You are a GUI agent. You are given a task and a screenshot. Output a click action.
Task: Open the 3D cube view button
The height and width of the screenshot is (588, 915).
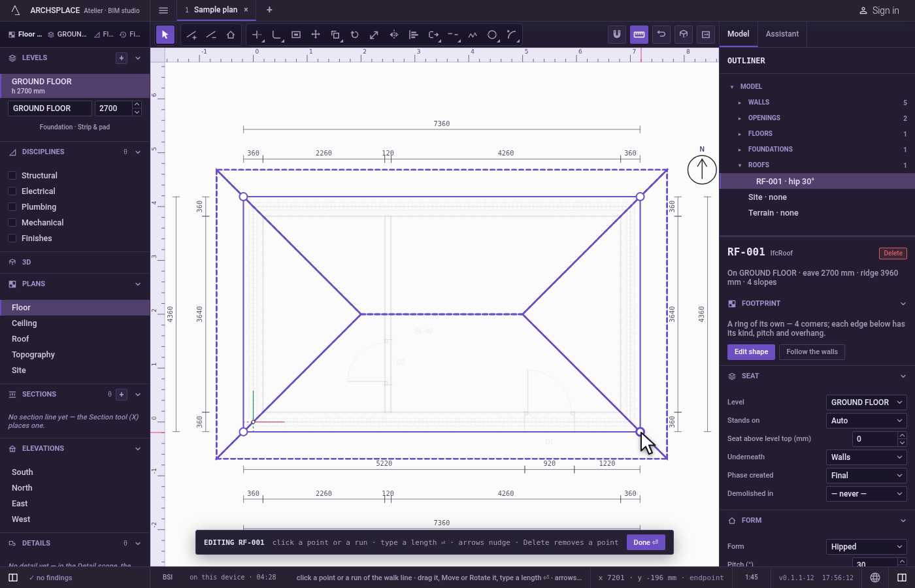coord(684,35)
